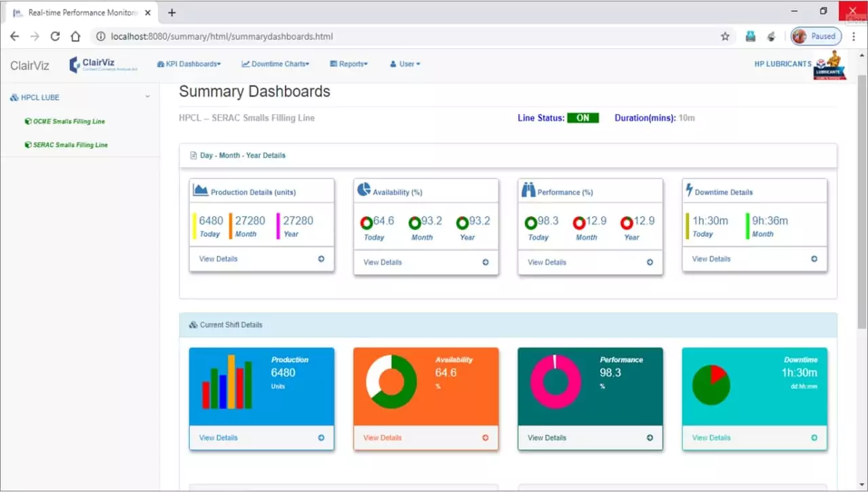868x492 pixels.
Task: Click the site info icon in address bar
Action: point(100,37)
